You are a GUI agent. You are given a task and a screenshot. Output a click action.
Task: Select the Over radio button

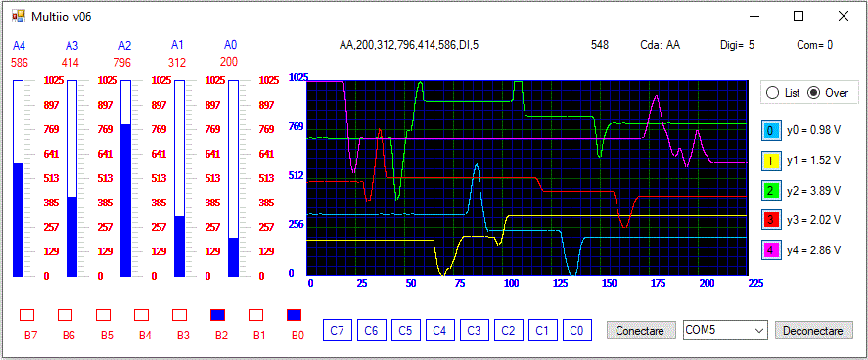[828, 93]
